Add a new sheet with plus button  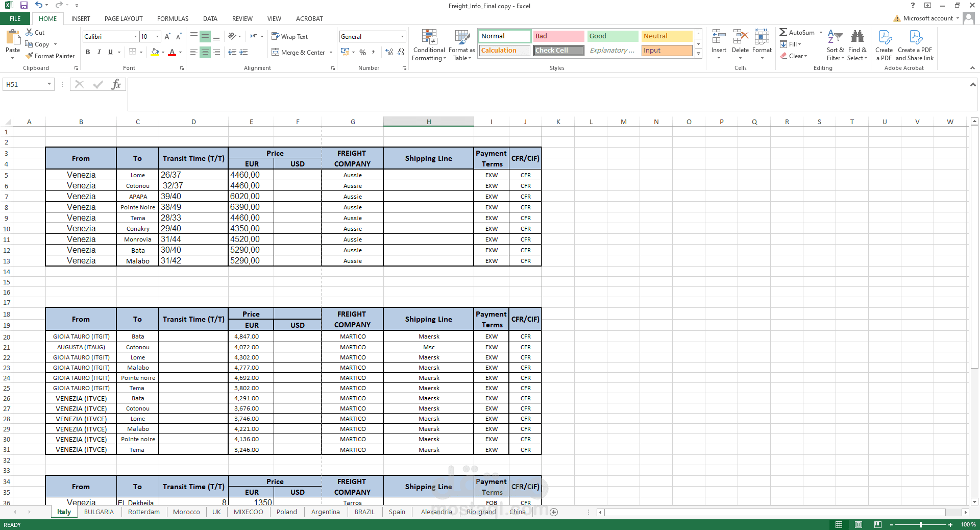click(x=554, y=512)
